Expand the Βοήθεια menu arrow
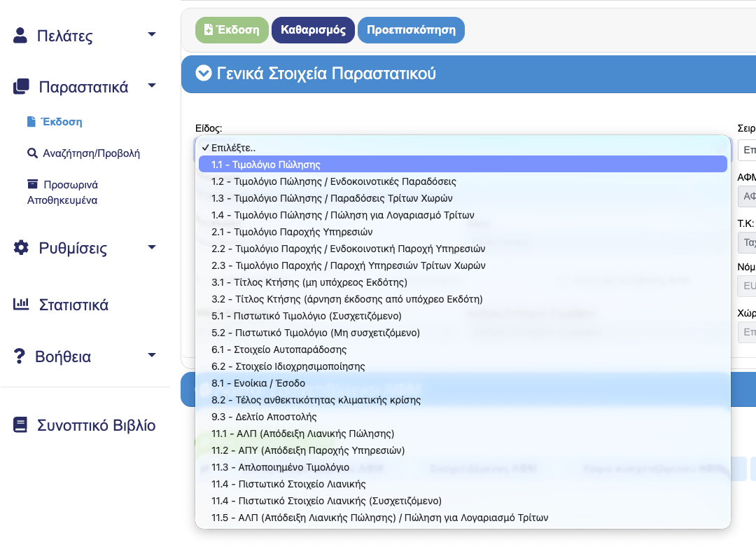 coord(152,356)
